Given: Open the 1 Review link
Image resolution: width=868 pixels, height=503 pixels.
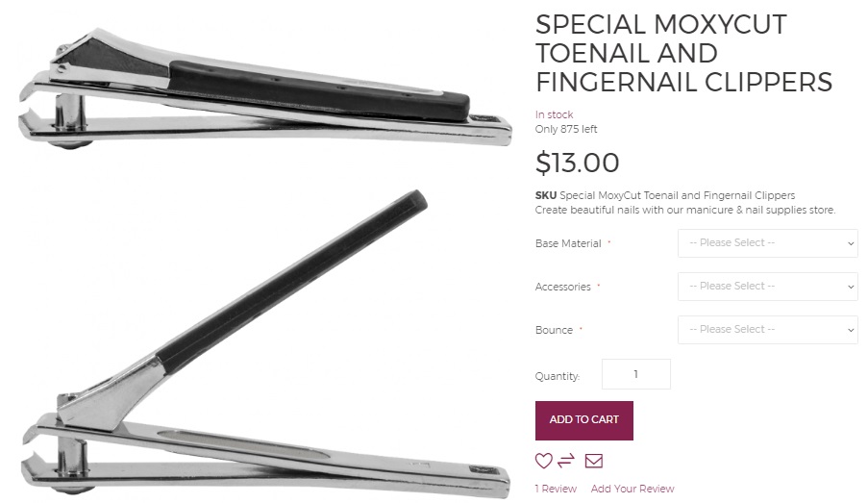Looking at the screenshot, I should coord(556,489).
